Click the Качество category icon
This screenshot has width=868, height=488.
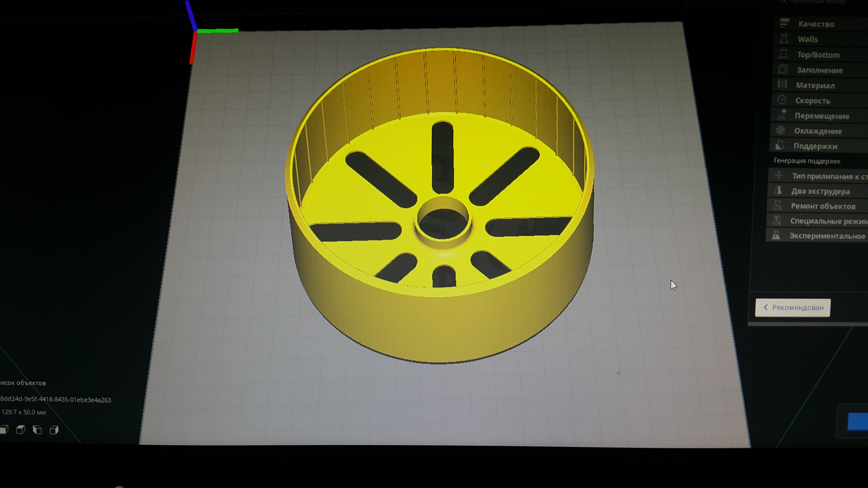click(x=785, y=23)
